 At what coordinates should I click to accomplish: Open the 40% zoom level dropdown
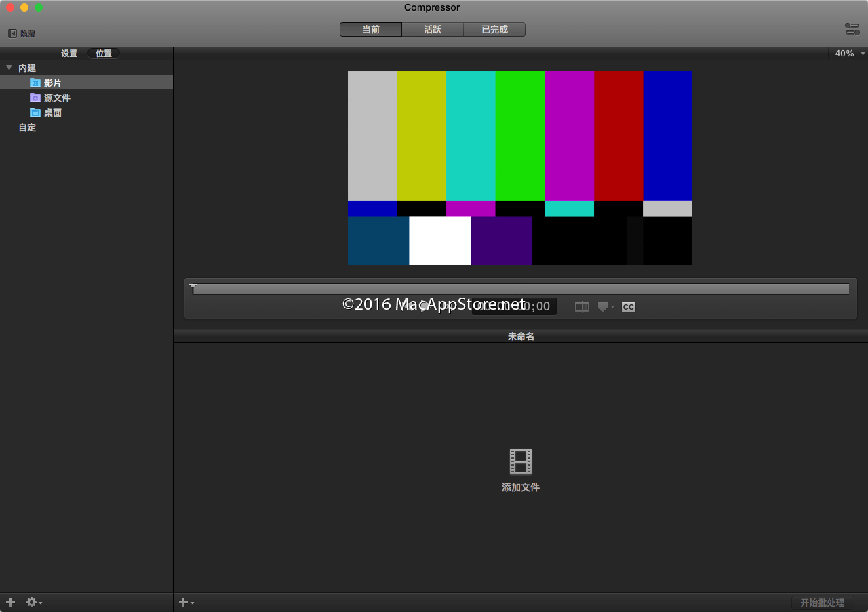pyautogui.click(x=849, y=54)
